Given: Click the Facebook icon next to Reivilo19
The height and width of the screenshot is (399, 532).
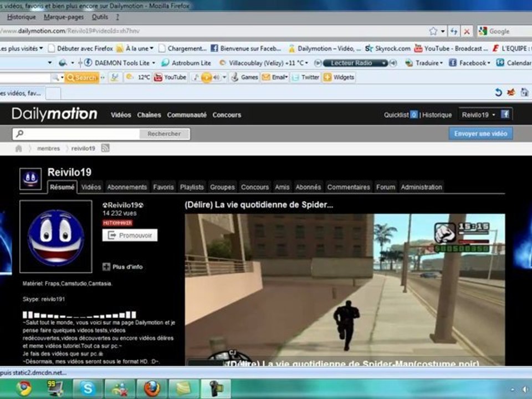Looking at the screenshot, I should [505, 114].
